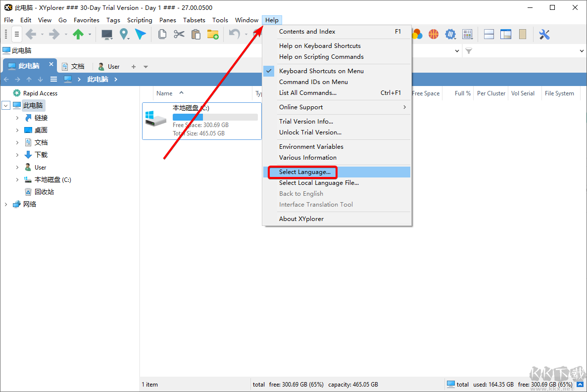Add a new tab with the plus button

coord(134,67)
